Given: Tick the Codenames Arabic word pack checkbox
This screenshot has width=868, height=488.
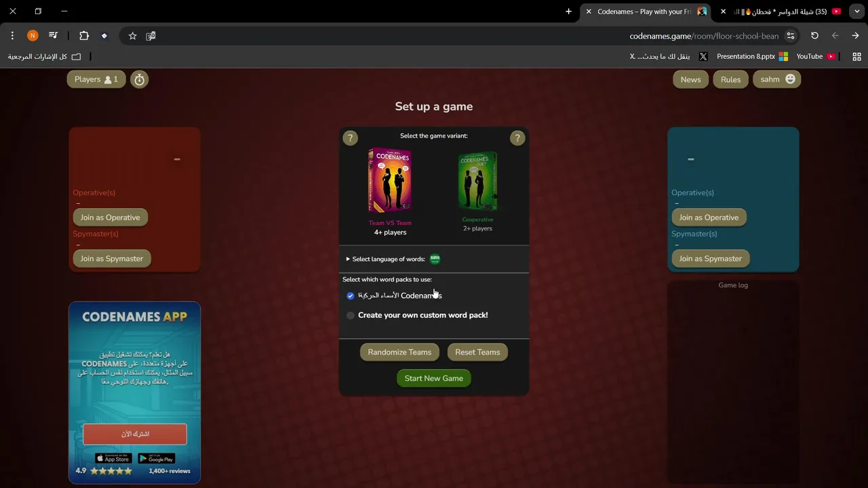Looking at the screenshot, I should click(351, 296).
